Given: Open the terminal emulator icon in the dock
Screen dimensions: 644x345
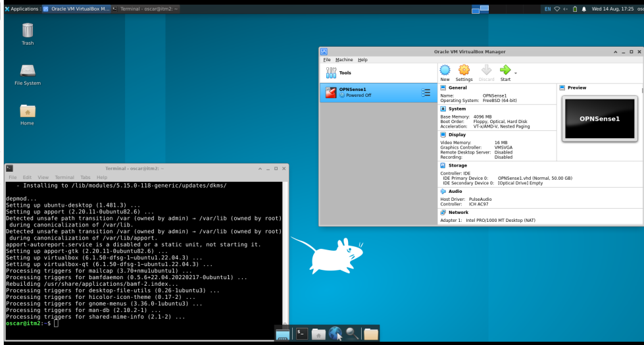Looking at the screenshot, I should tap(301, 334).
